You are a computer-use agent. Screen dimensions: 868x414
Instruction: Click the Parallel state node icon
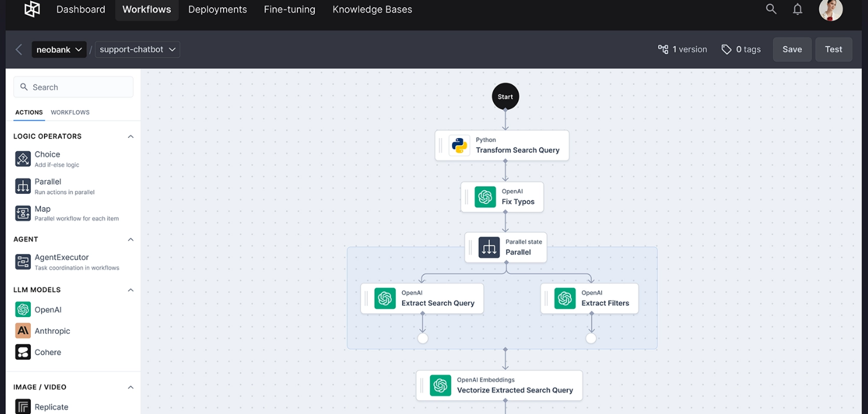pyautogui.click(x=489, y=247)
